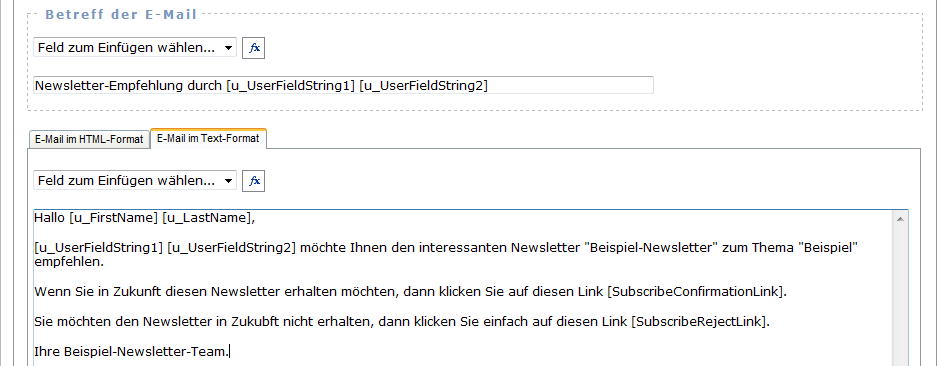
Task: Select the E-Mail im Text-Format tab
Action: pos(208,139)
